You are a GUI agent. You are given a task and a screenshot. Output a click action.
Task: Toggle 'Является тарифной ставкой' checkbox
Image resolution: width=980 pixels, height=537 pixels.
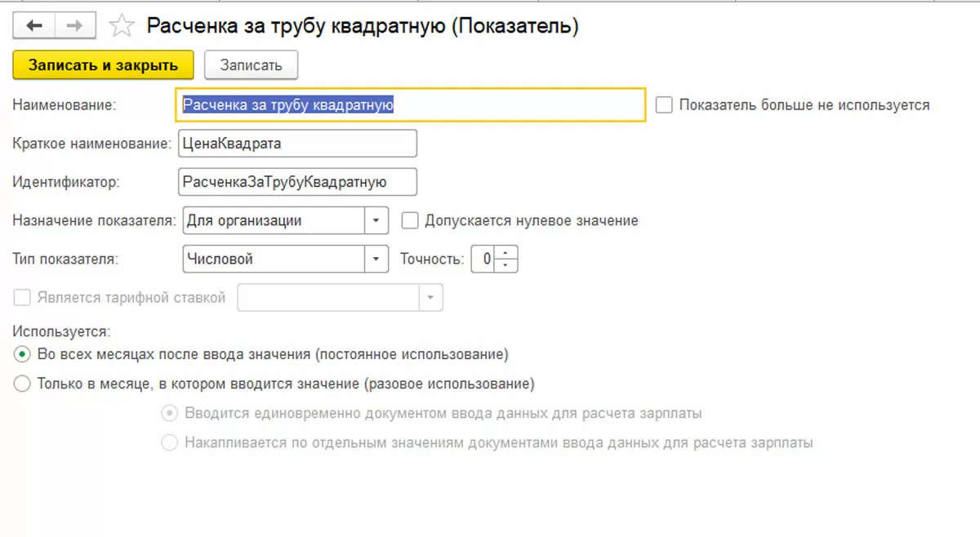pos(22,298)
